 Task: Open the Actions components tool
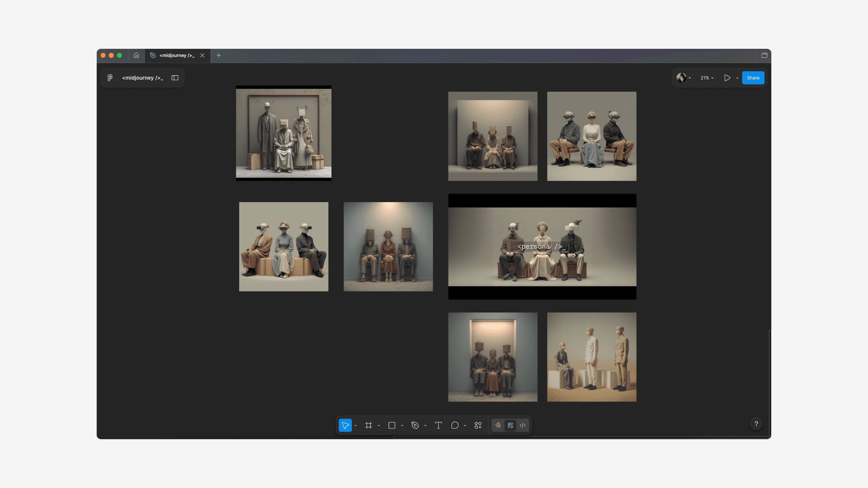tap(478, 425)
